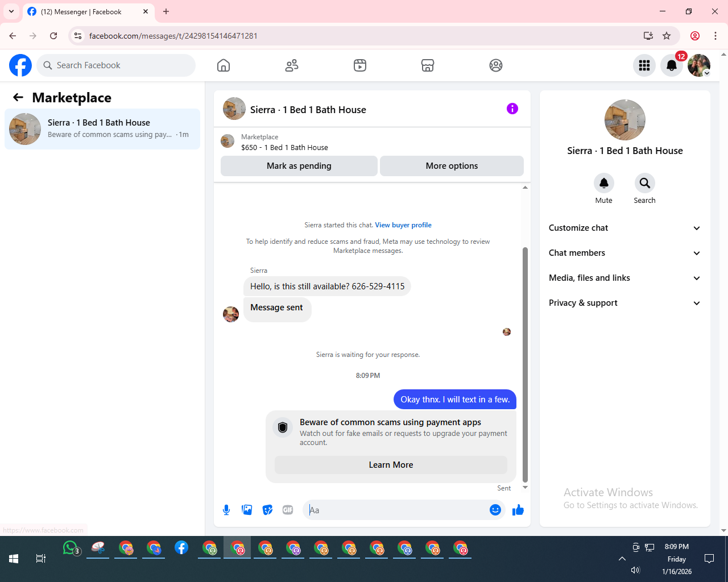Select Messenger Facebook browser tab

88,12
